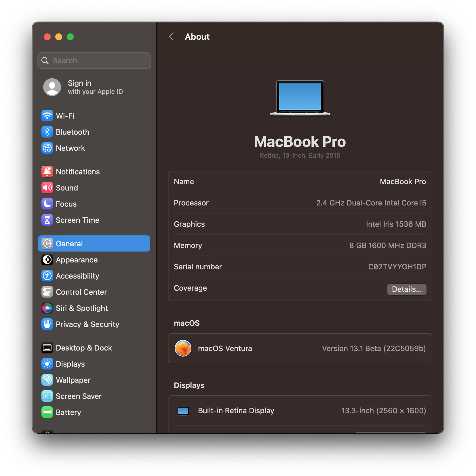476x476 pixels.
Task: Click Intel Iris 1536 MB graphics value
Action: pyautogui.click(x=396, y=224)
